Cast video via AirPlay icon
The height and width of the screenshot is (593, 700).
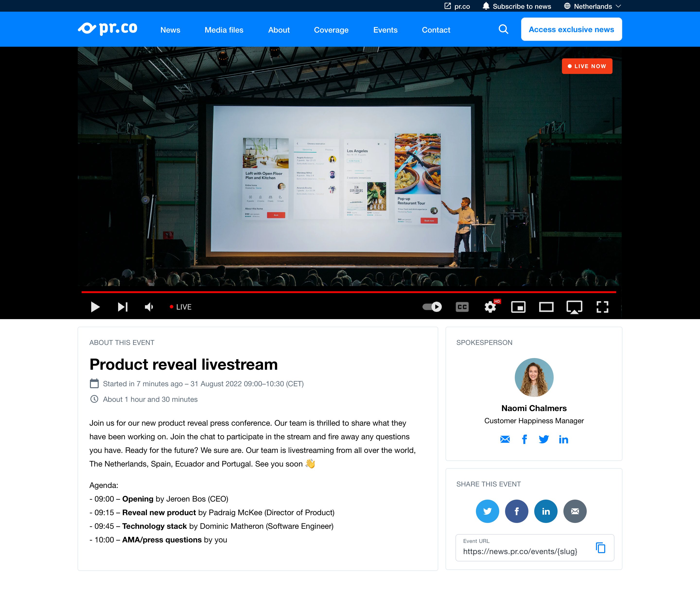coord(574,307)
